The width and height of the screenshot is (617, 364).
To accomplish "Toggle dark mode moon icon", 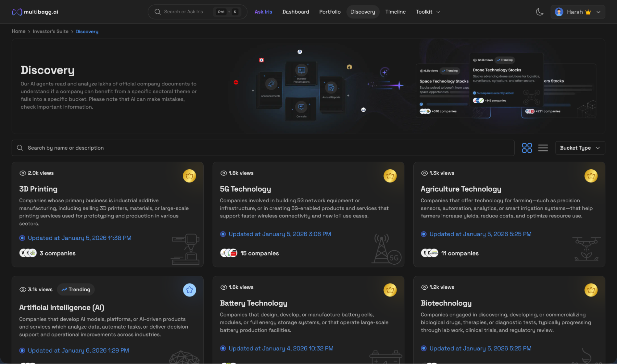I will pyautogui.click(x=540, y=12).
